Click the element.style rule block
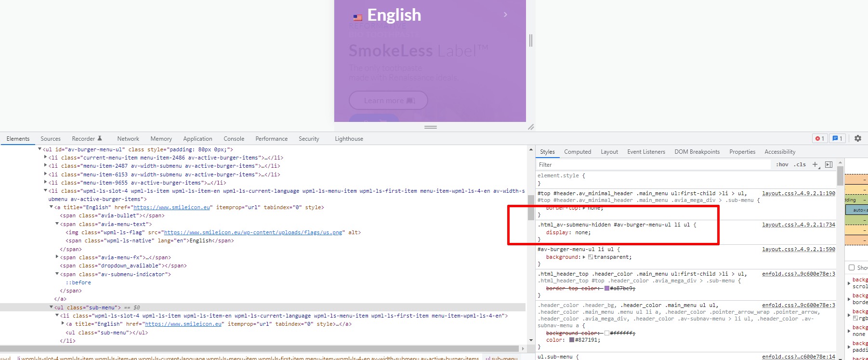This screenshot has height=360, width=868. (686, 179)
